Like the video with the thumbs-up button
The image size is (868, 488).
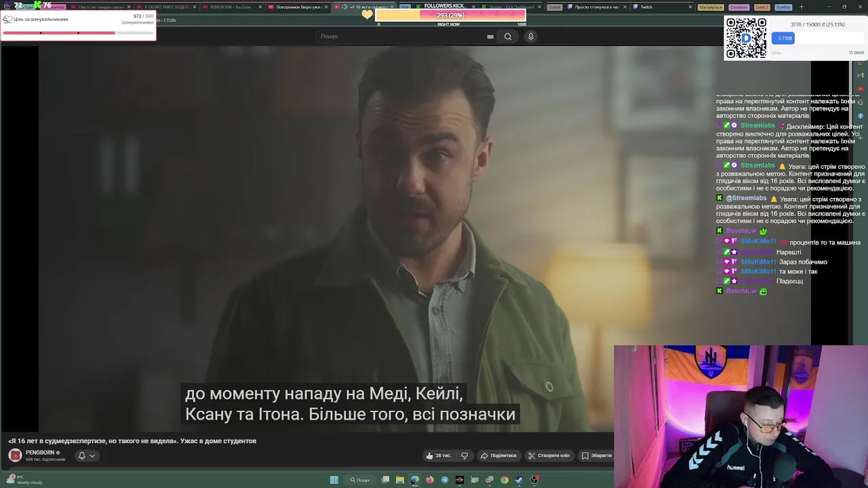tap(439, 455)
